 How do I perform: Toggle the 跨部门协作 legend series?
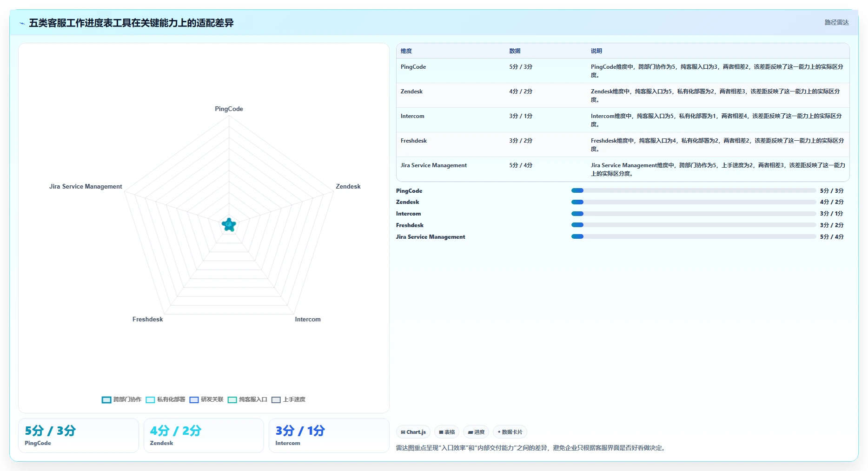(121, 399)
